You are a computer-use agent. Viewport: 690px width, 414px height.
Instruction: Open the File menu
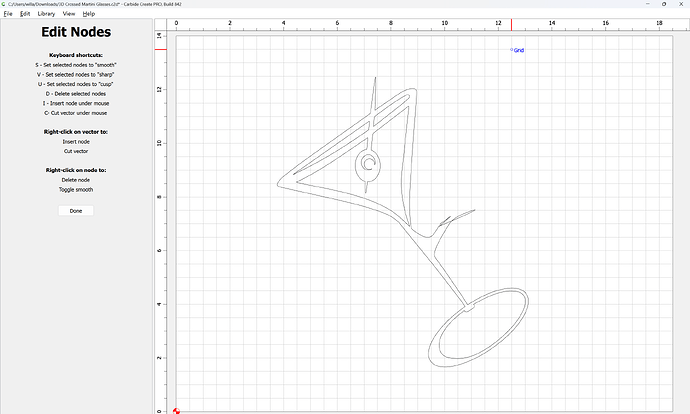[8, 14]
